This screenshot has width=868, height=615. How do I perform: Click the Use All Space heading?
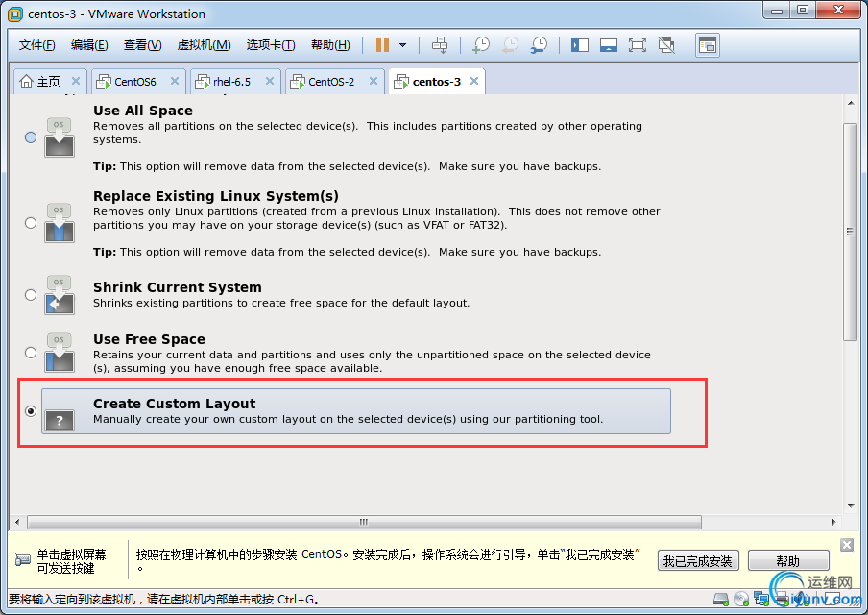tap(143, 111)
